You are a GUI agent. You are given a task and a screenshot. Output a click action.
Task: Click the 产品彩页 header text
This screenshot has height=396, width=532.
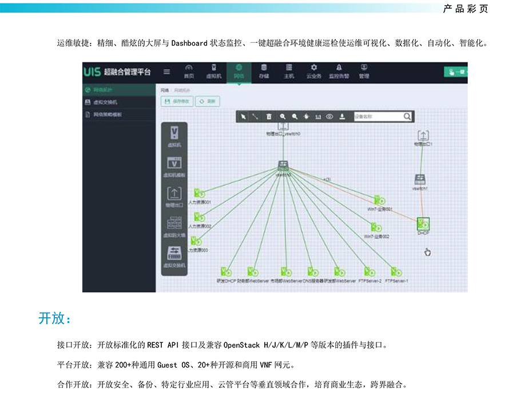click(466, 9)
